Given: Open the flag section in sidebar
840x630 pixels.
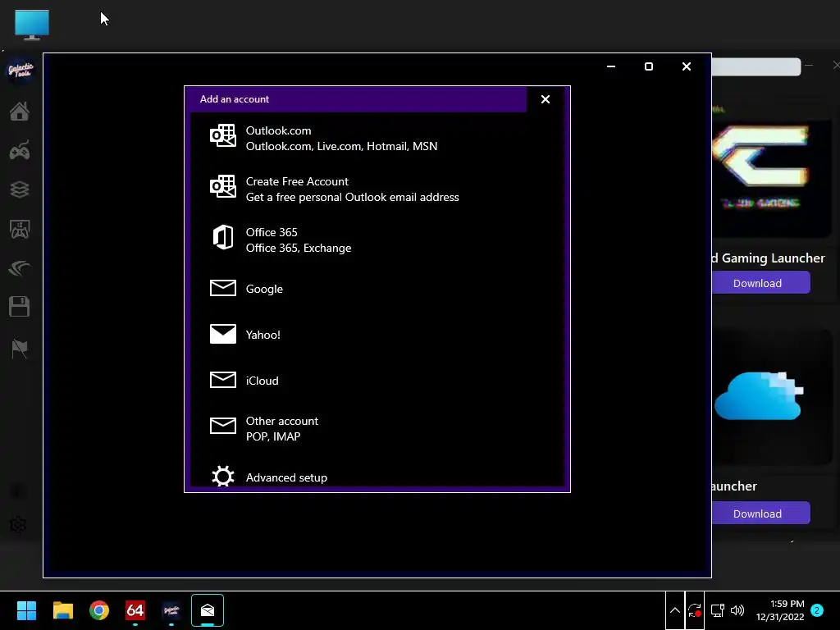Looking at the screenshot, I should coord(20,349).
